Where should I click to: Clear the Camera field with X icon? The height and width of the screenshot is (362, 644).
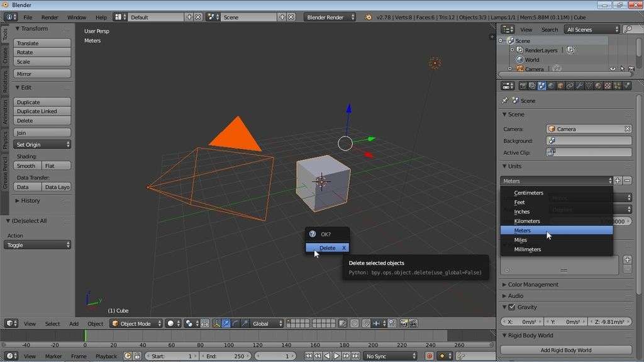627,129
